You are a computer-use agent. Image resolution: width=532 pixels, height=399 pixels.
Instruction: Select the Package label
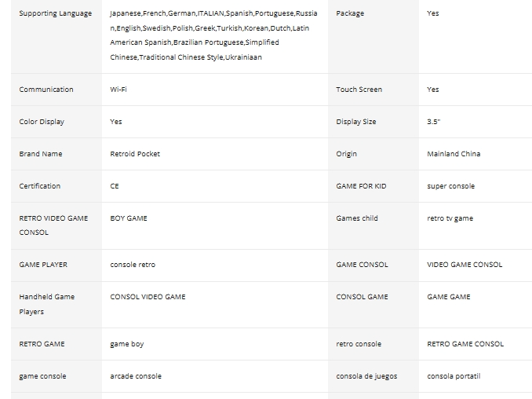click(x=350, y=13)
